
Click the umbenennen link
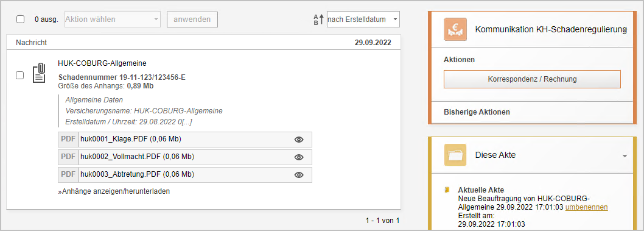(587, 208)
